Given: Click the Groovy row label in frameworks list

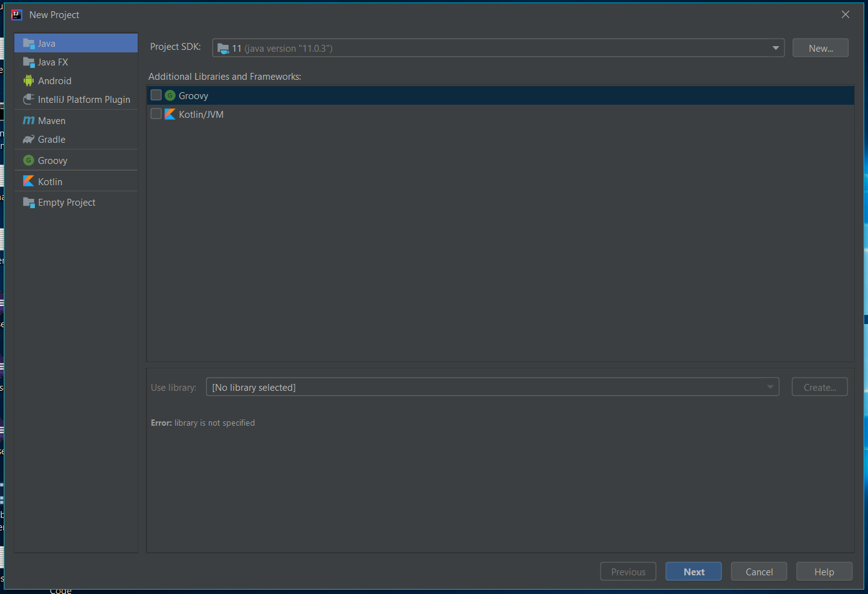Looking at the screenshot, I should [x=193, y=96].
